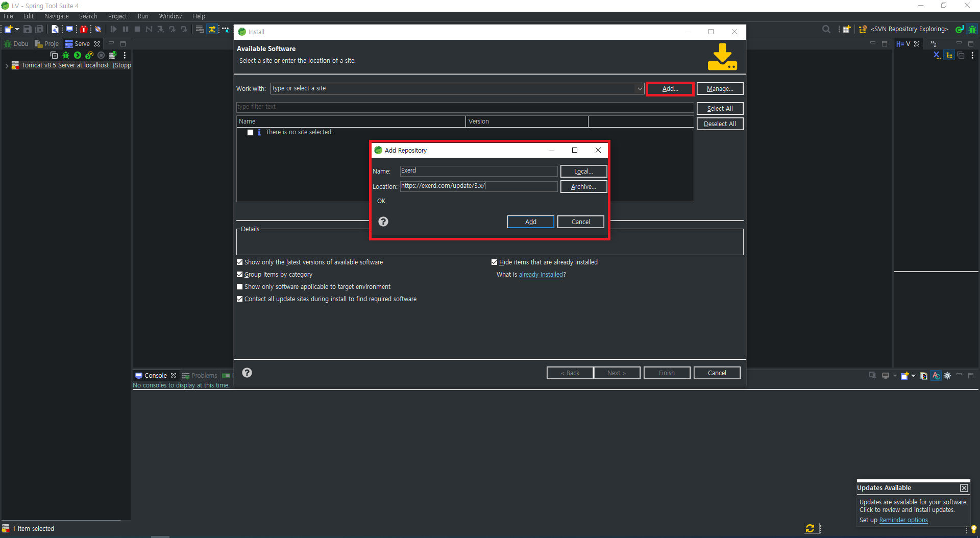Click the Manage... button
The image size is (980, 538).
(x=720, y=89)
